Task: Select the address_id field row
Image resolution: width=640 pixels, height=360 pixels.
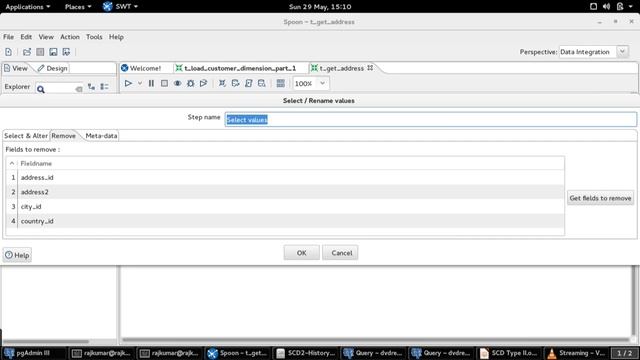Action: click(286, 178)
